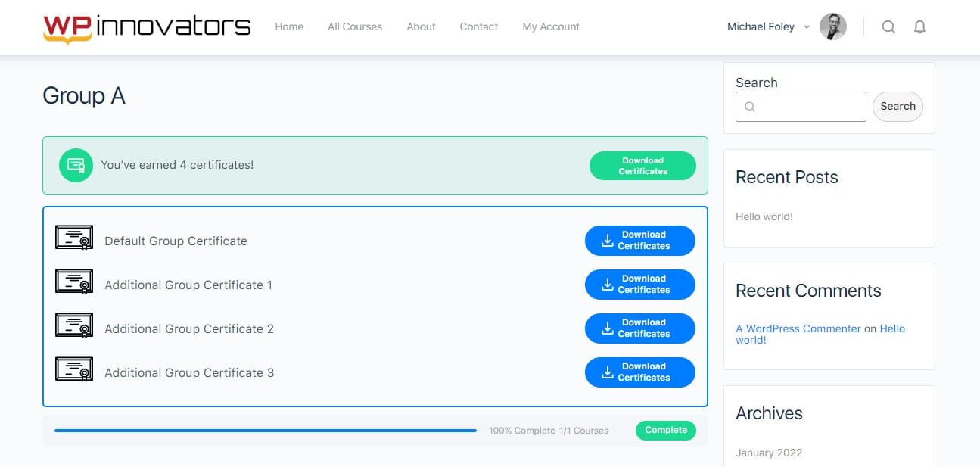The width and height of the screenshot is (980, 467).
Task: Focus the sidebar Search input field
Action: [801, 107]
